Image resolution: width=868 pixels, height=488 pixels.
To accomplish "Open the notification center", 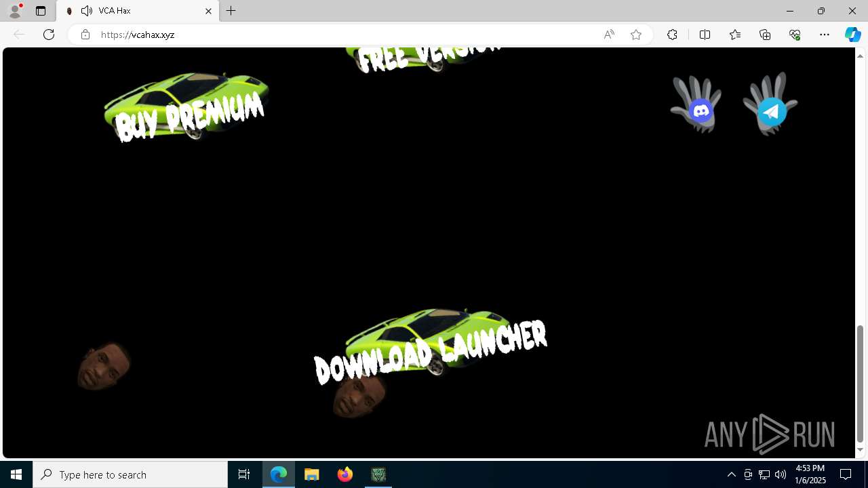I will 846,474.
